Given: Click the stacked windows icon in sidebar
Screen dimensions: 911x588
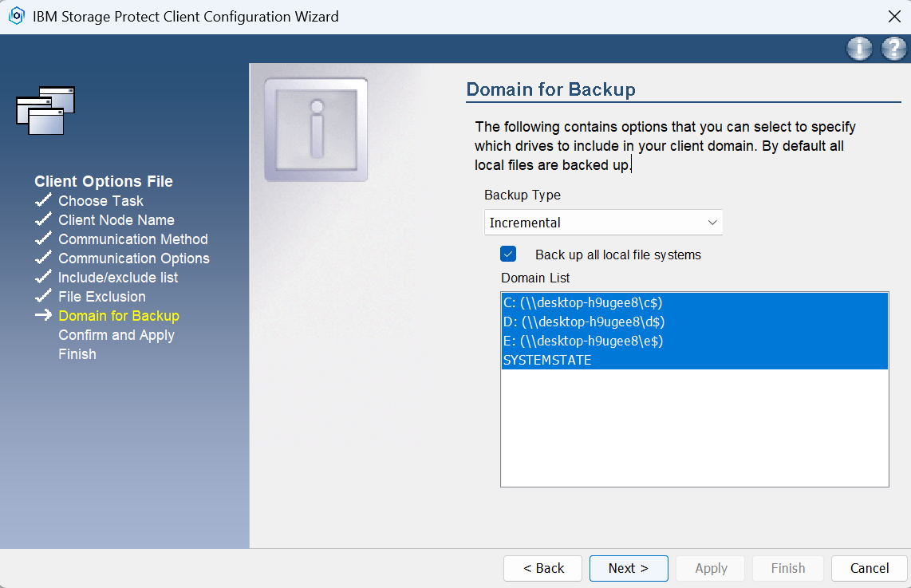Looking at the screenshot, I should pyautogui.click(x=45, y=110).
